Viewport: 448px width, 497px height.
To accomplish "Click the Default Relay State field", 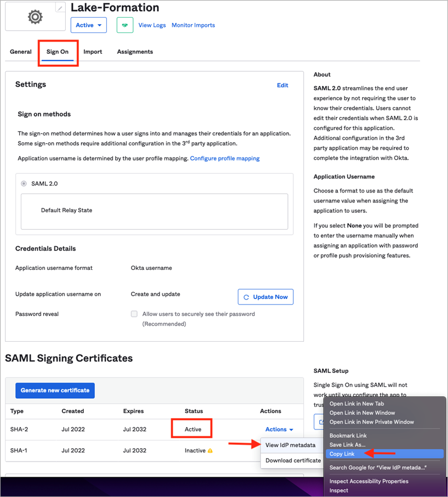I will [154, 211].
